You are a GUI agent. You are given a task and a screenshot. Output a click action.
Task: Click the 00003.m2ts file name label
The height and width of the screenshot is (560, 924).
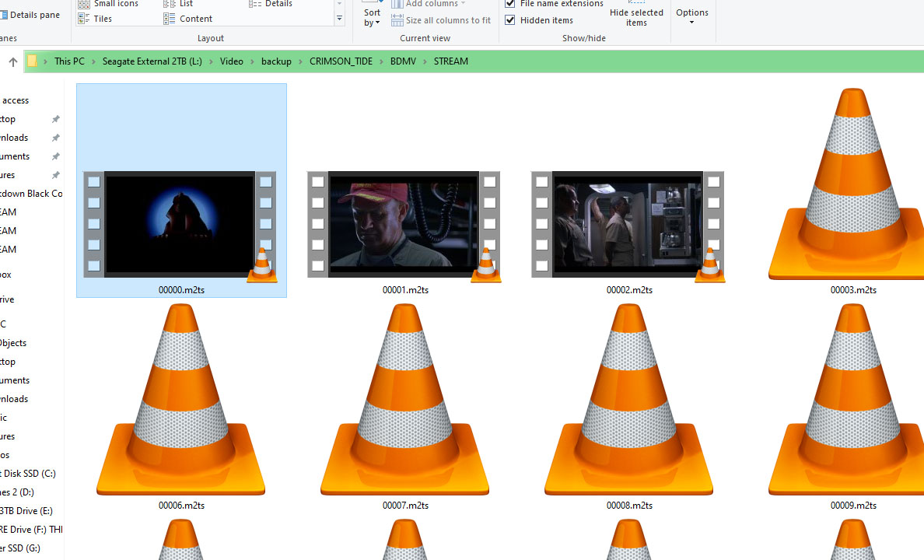[853, 290]
